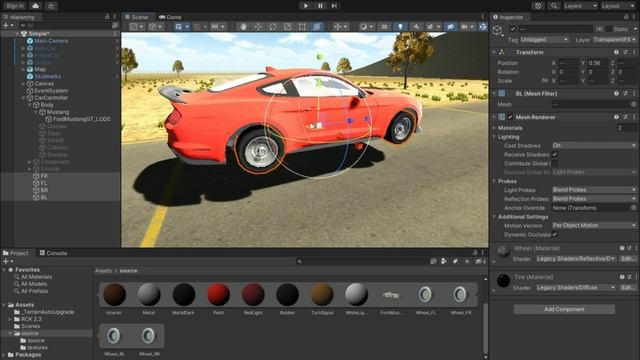The height and width of the screenshot is (360, 640).
Task: Click Edit button for Tire material
Action: click(x=628, y=288)
